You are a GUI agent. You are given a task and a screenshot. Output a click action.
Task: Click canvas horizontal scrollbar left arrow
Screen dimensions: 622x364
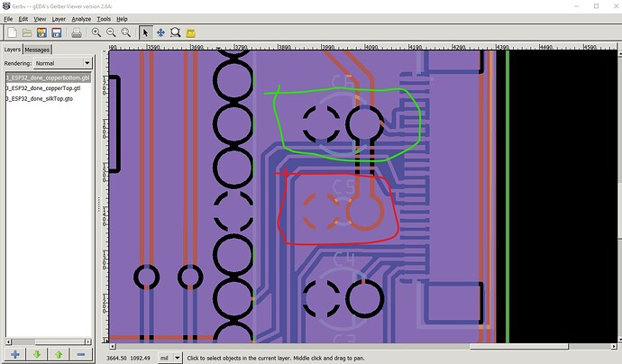113,346
